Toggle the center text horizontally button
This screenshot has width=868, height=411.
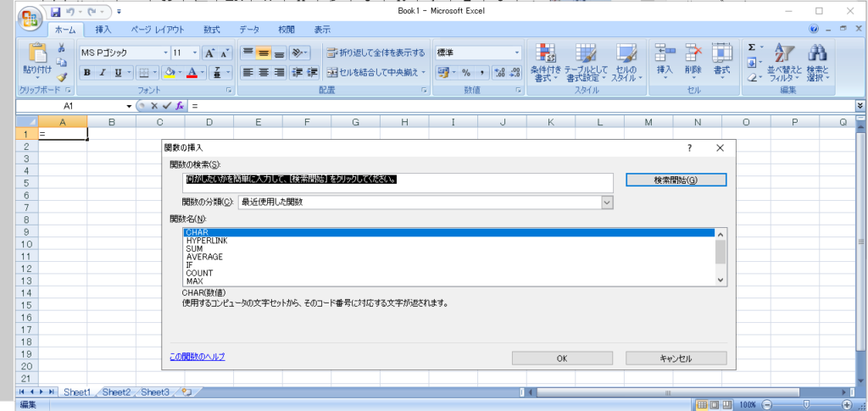pos(264,72)
